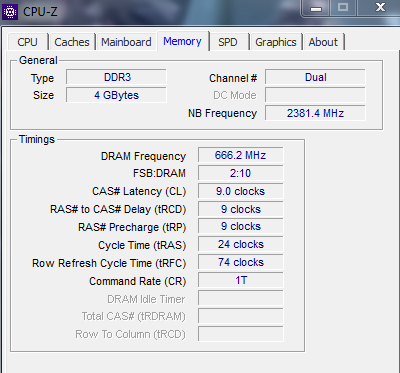Click the empty Row To Column field
This screenshot has height=373, width=400.
click(240, 334)
